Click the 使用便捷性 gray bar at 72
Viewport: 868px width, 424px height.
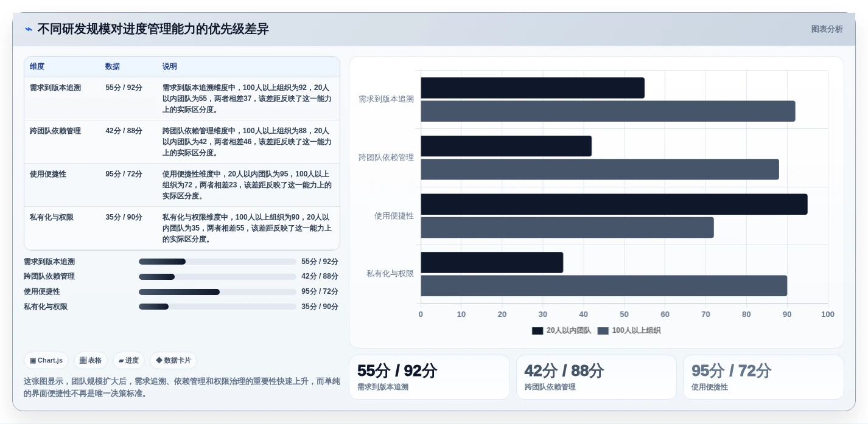coord(567,228)
